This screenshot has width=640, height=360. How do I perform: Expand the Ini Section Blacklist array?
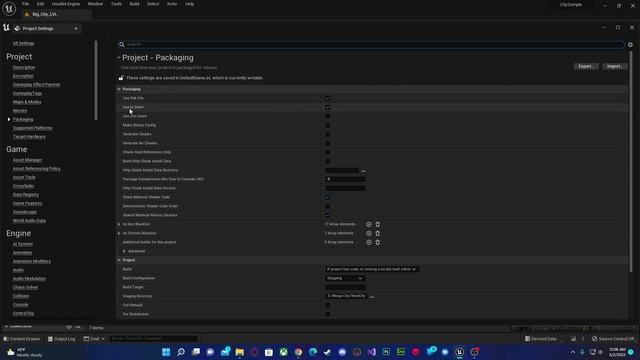pos(119,233)
